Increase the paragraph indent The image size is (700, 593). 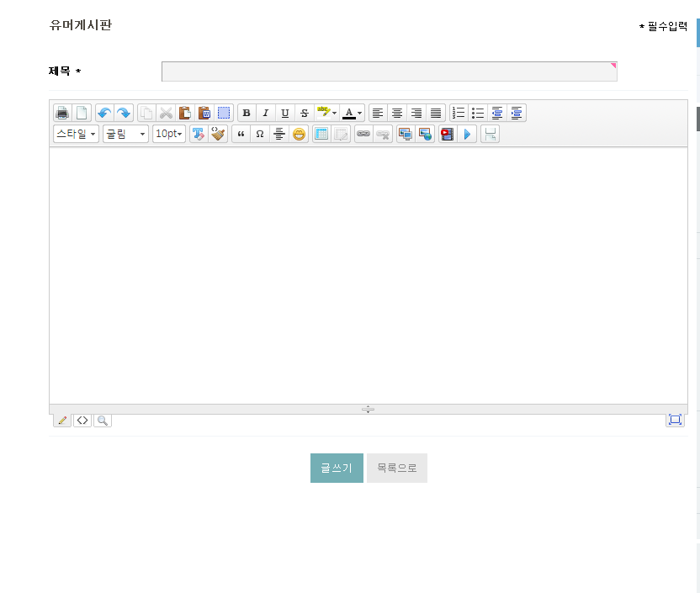tap(517, 113)
